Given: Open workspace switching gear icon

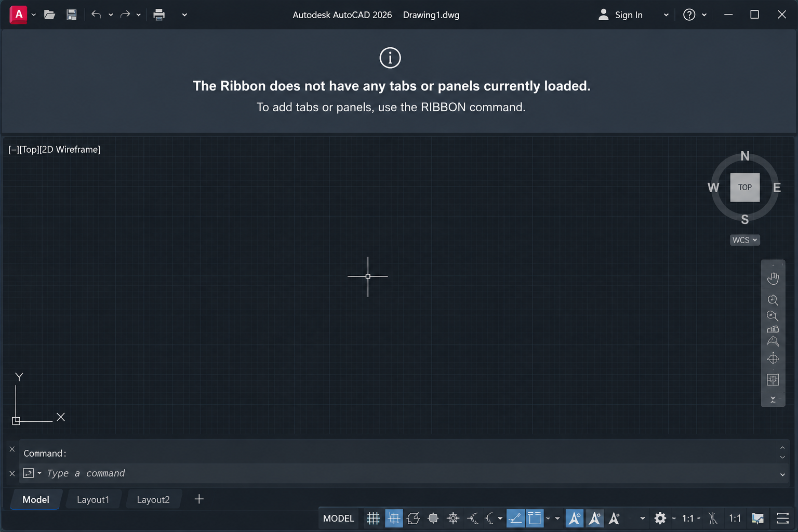Looking at the screenshot, I should (x=660, y=518).
